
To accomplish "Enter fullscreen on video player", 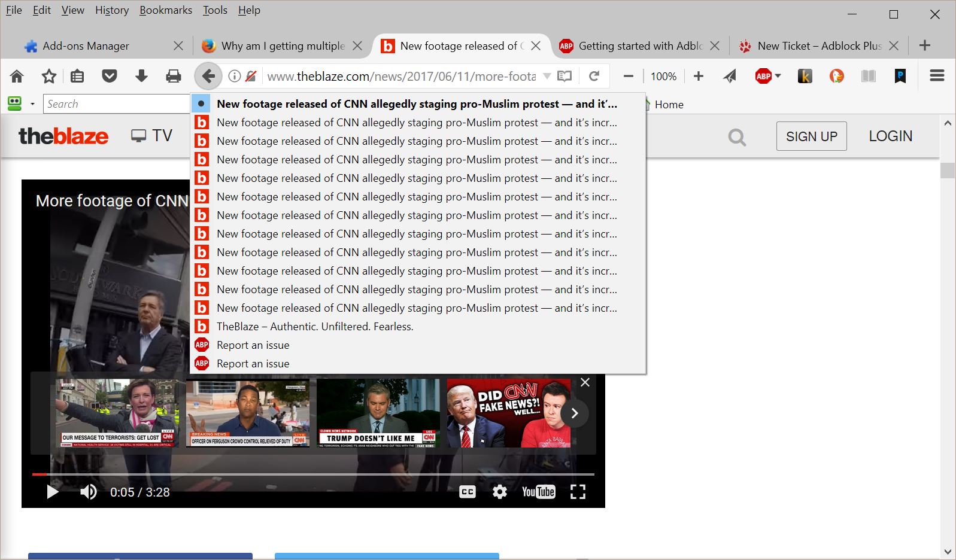I will point(578,492).
